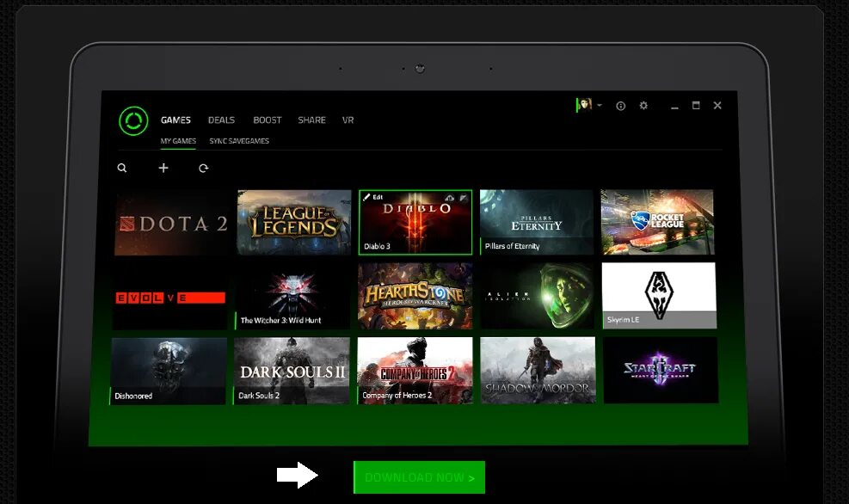Open the search games icon
The width and height of the screenshot is (849, 504).
click(x=122, y=168)
